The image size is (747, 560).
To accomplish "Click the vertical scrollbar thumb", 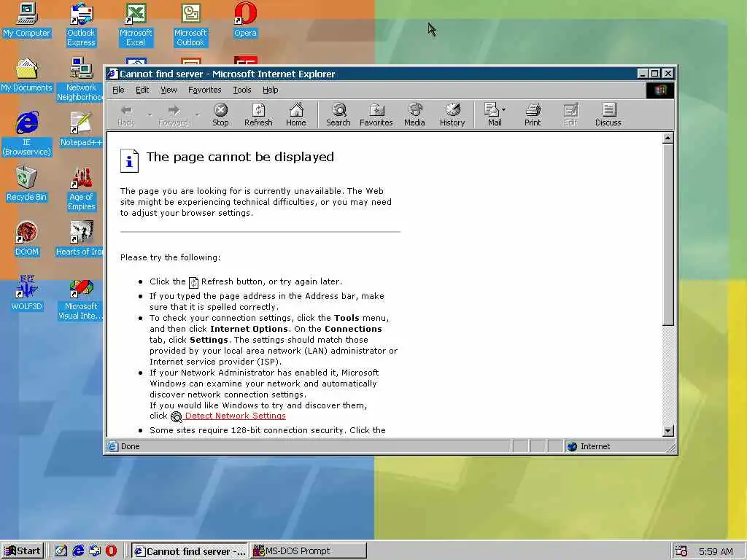I will tap(668, 236).
